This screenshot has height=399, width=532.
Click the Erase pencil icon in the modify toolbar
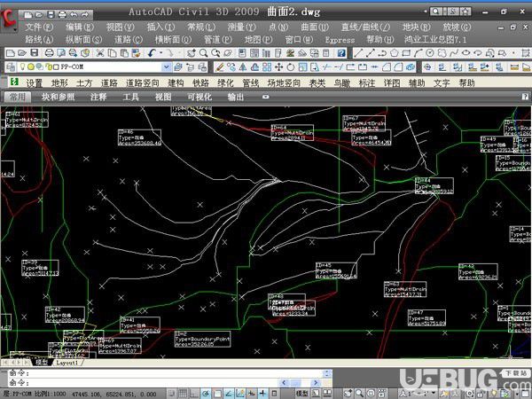(220, 67)
